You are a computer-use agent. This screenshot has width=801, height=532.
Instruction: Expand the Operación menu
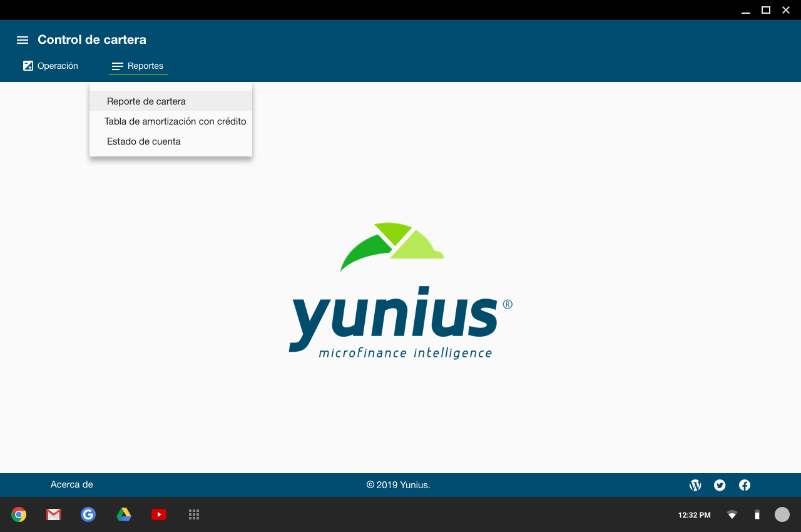(x=51, y=66)
